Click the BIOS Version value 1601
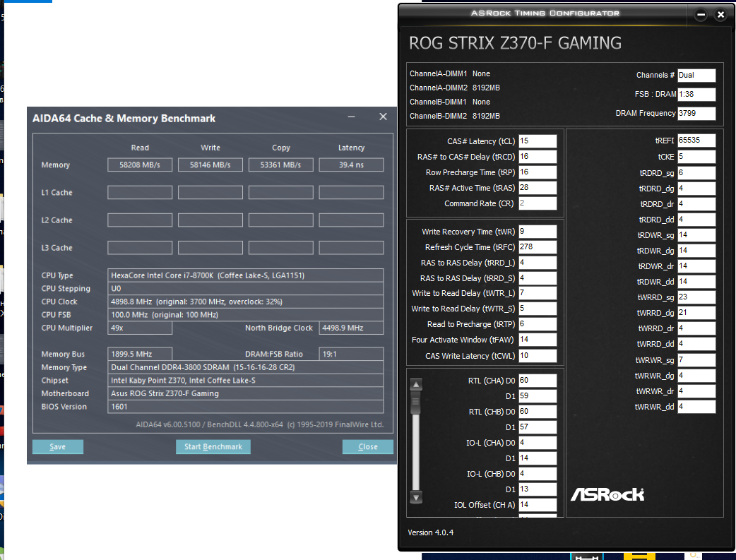Viewport: 736px width, 560px height. 246,407
